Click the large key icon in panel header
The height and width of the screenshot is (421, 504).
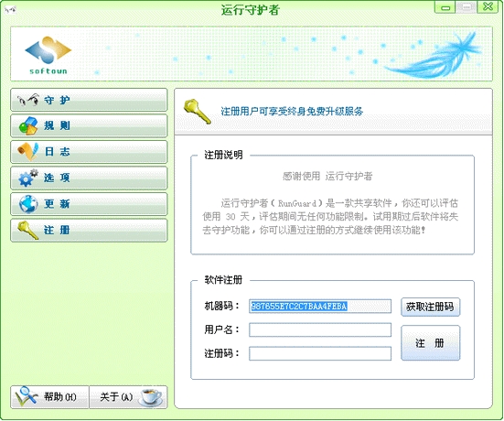pos(198,112)
